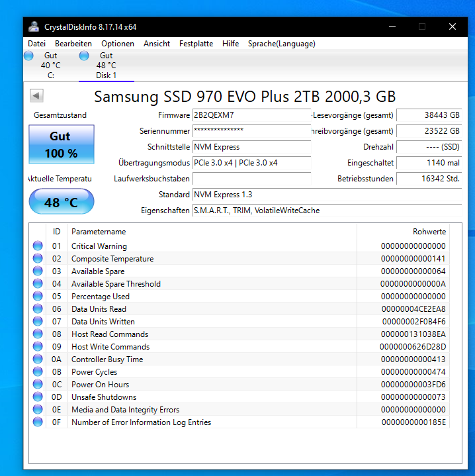Click the Eingeschaltet value 1140 mal
The image size is (475, 476).
pos(429,163)
